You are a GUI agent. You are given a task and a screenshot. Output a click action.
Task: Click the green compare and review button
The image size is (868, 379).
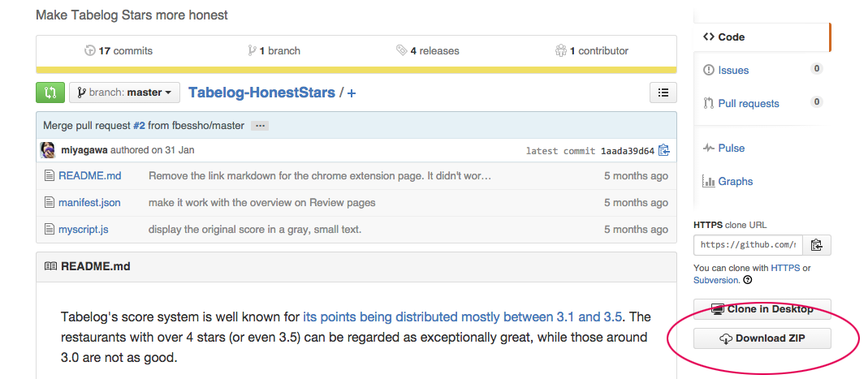click(x=50, y=93)
